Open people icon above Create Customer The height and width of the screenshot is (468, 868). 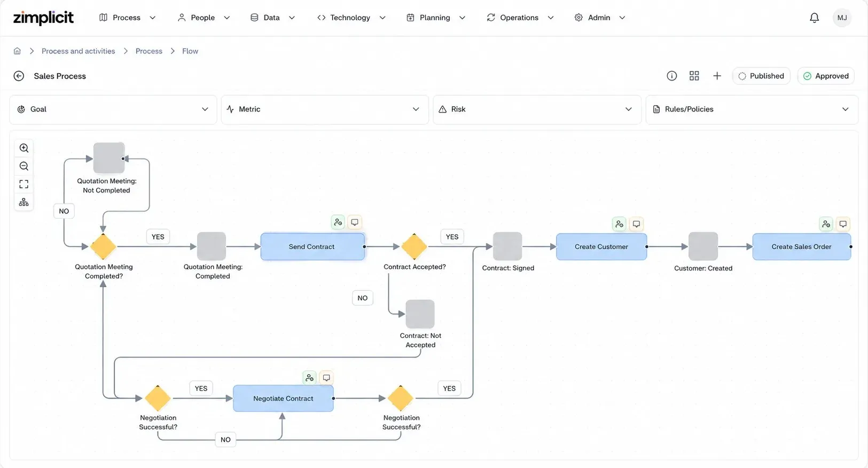619,224
